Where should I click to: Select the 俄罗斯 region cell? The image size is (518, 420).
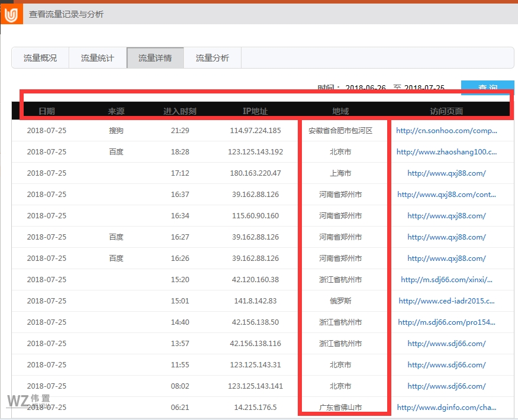pyautogui.click(x=340, y=301)
